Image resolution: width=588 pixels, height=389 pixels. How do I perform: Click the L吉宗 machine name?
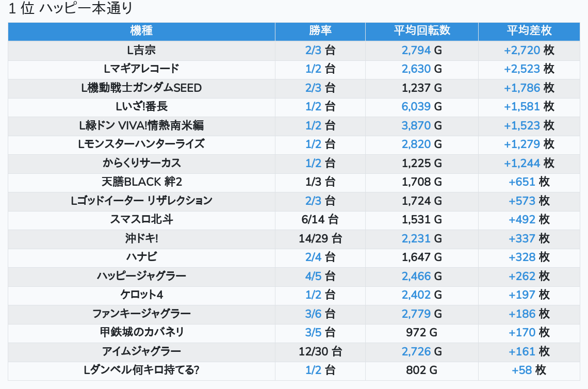coord(141,50)
